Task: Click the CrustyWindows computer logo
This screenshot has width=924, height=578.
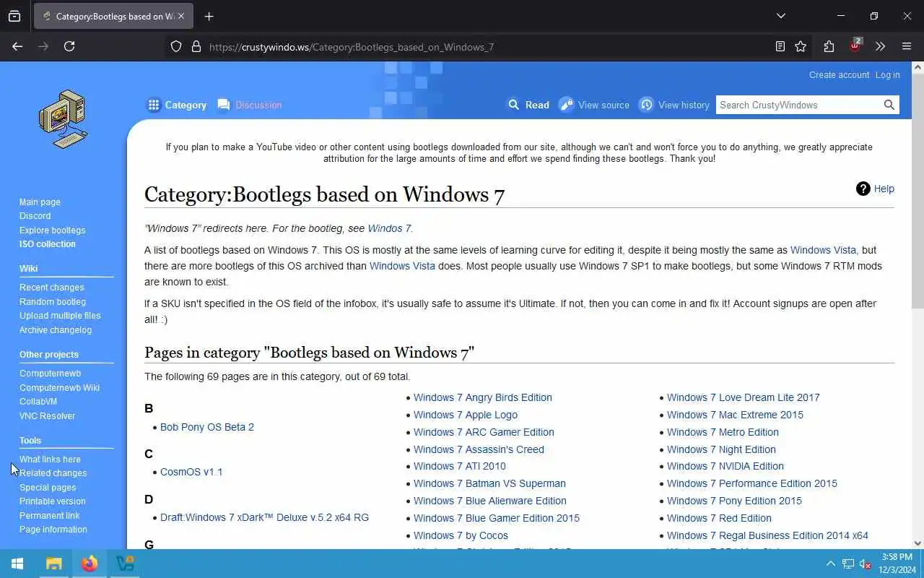Action: pos(64,119)
